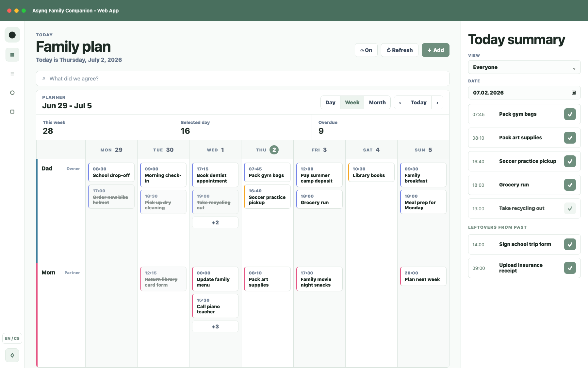Open completed Order new bike helmet card
This screenshot has height=368, width=588.
click(111, 197)
